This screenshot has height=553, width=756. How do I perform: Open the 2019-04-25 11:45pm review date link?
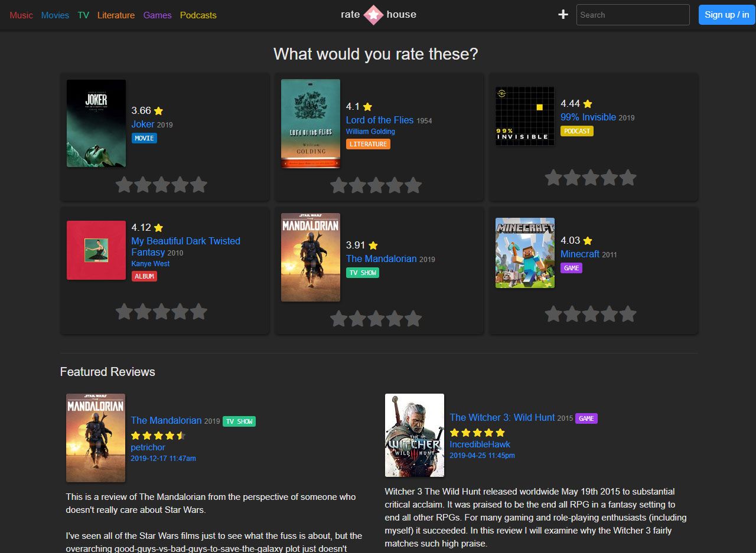tap(482, 456)
